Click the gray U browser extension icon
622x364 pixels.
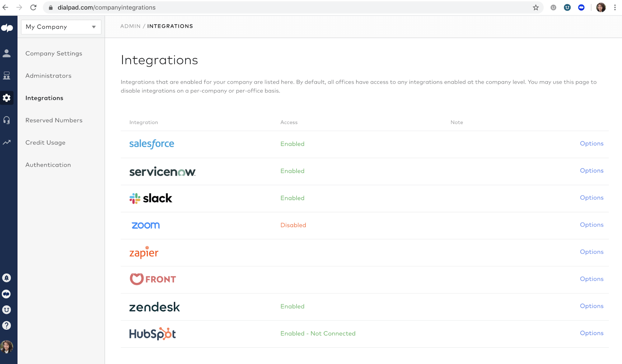point(553,7)
